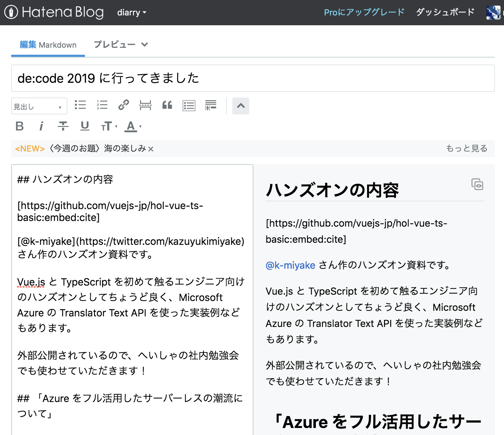Viewport: 504px width, 435px height.
Task: Click the post title input field
Action: pyautogui.click(x=253, y=78)
